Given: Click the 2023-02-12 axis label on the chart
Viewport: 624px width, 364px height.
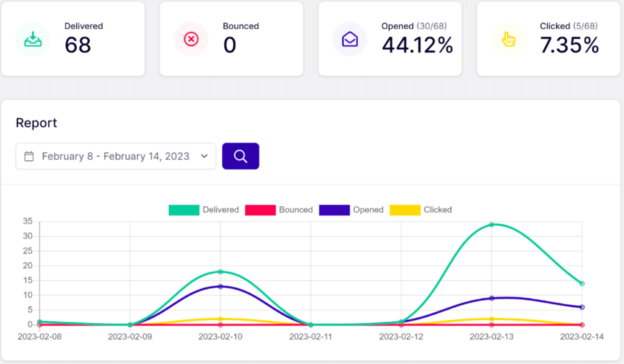Looking at the screenshot, I should 401,337.
